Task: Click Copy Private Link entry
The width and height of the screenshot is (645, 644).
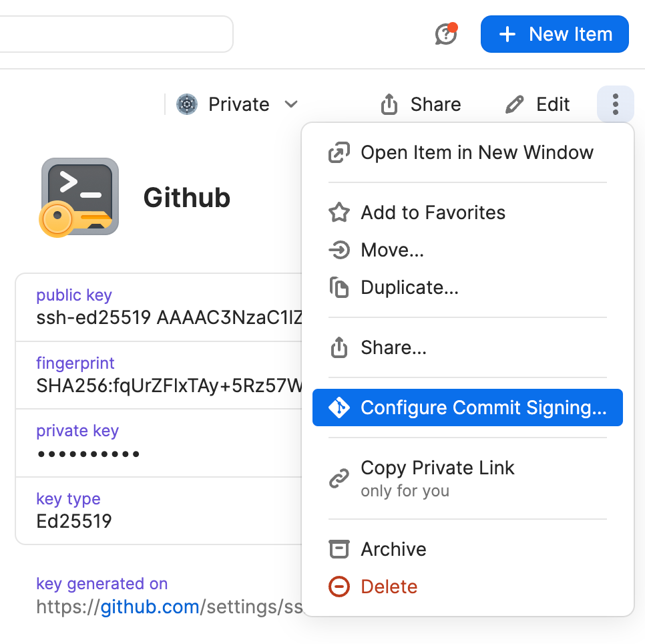Action: coord(437,468)
